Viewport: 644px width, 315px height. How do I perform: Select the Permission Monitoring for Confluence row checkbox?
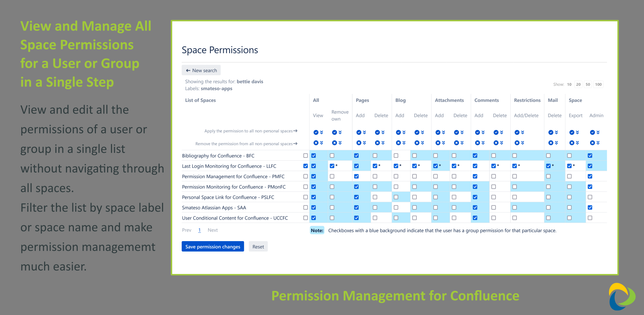pos(306,187)
